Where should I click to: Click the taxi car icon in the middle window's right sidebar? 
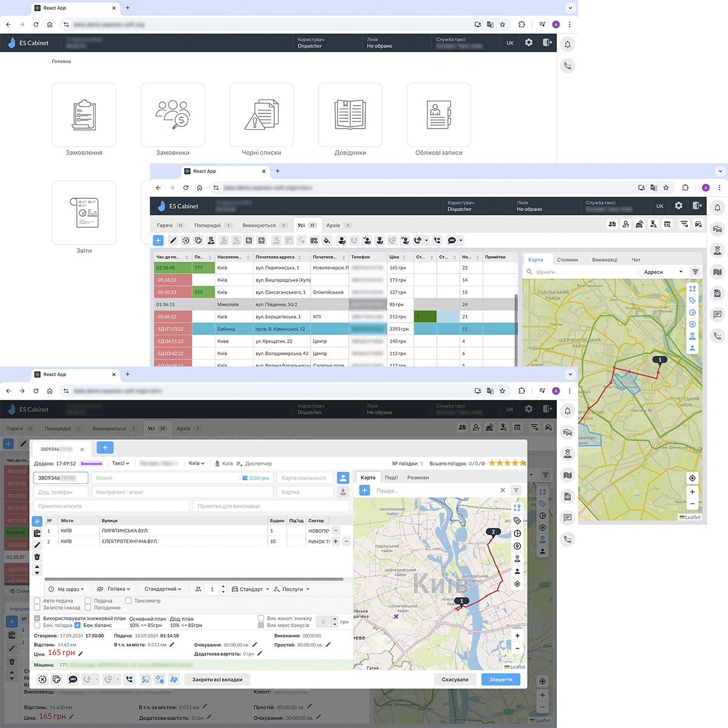click(717, 229)
